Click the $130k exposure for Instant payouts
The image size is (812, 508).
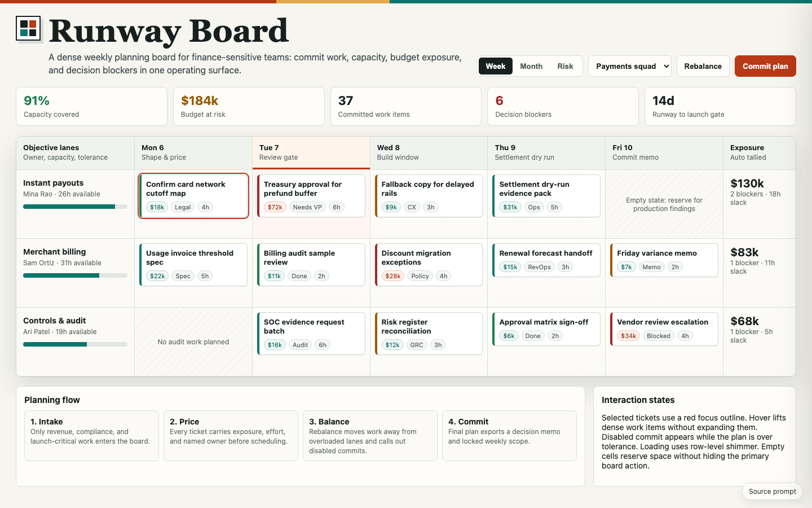click(x=747, y=183)
